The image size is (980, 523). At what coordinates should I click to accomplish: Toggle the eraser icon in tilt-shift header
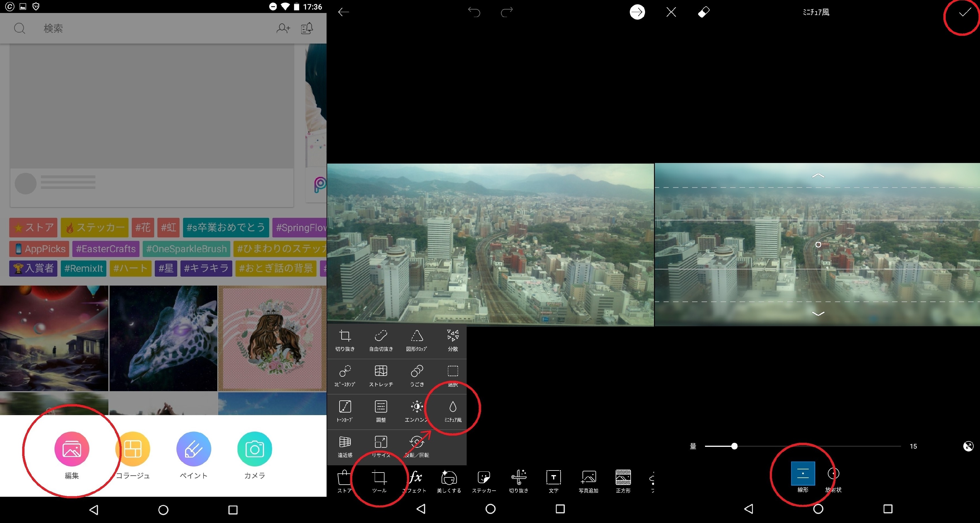tap(703, 12)
